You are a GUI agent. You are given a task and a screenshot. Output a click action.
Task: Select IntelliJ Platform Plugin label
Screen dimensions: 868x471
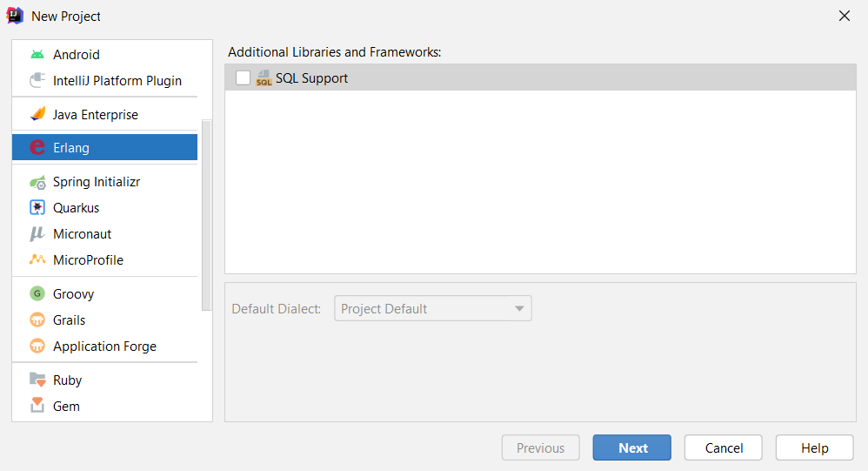tap(117, 81)
